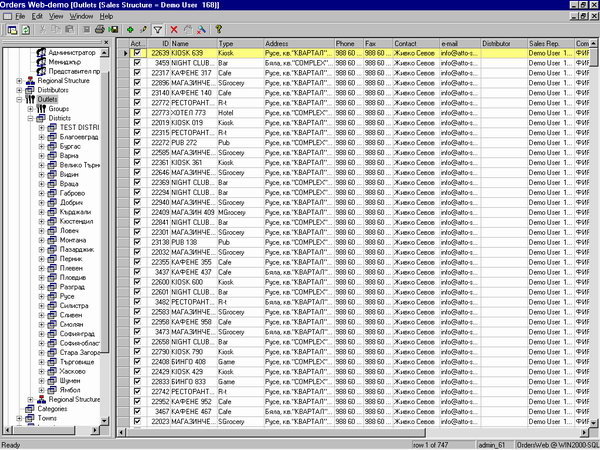Screen dimensions: 600x450
Task: Click the red X delete icon
Action: click(174, 29)
